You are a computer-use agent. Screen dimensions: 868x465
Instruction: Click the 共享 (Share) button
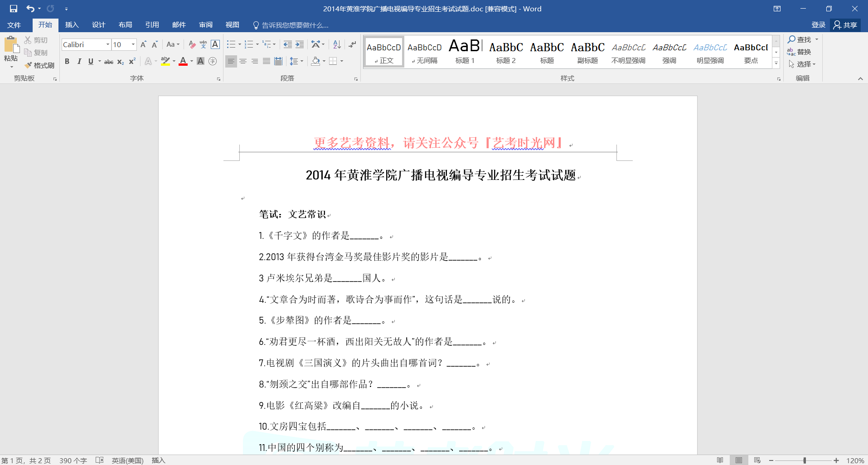tap(846, 25)
